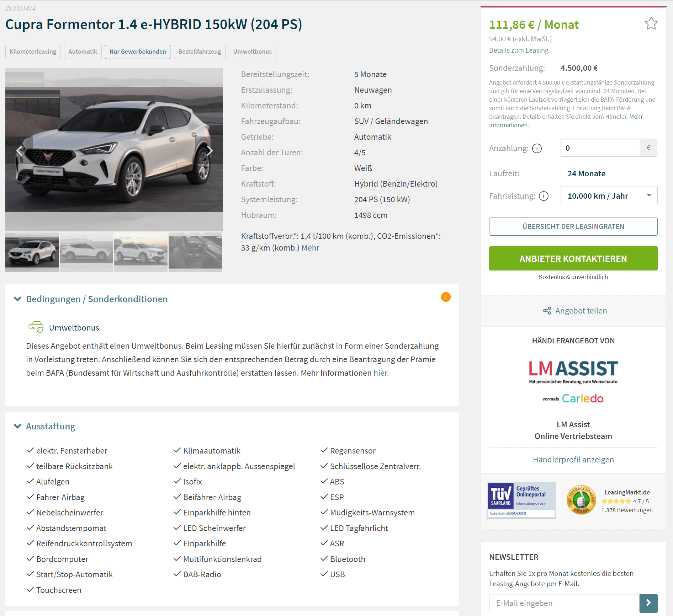Click the LED Scheinwerfer equipment item
This screenshot has height=616, width=673.
click(210, 528)
